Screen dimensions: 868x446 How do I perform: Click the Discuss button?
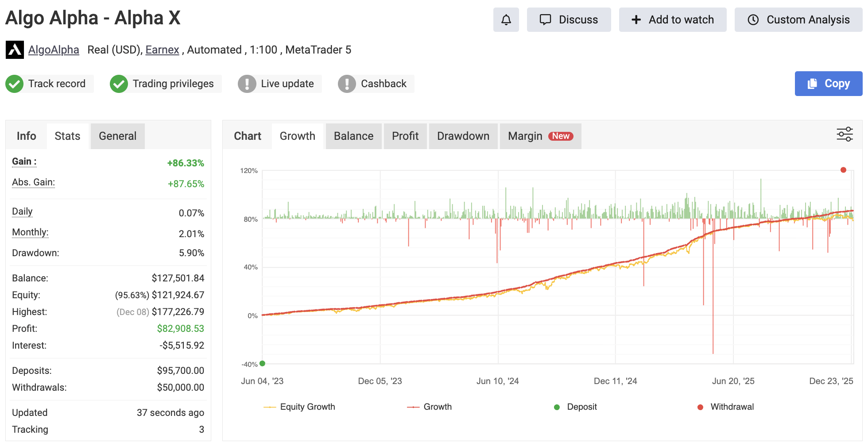tap(569, 19)
